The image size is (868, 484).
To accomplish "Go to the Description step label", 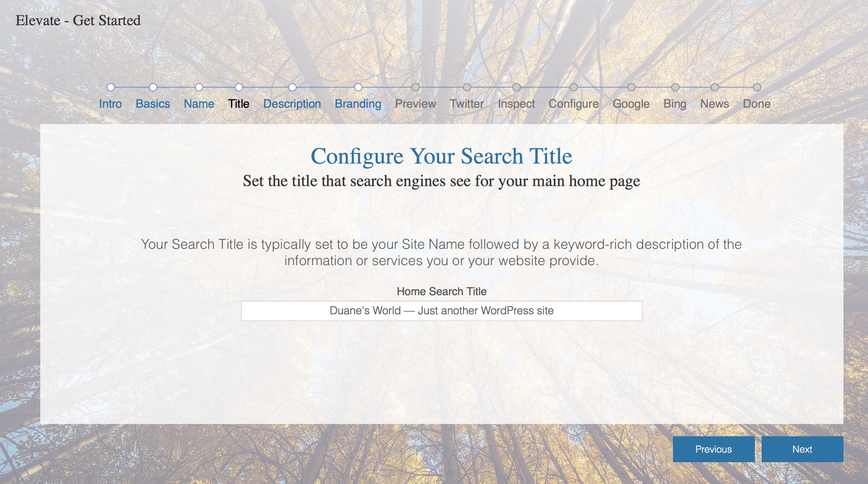I will coord(292,104).
